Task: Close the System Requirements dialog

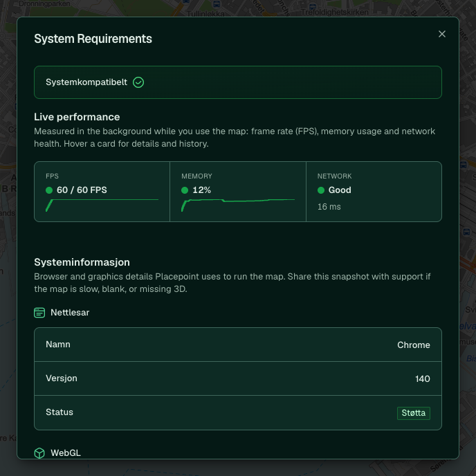Action: tap(442, 34)
